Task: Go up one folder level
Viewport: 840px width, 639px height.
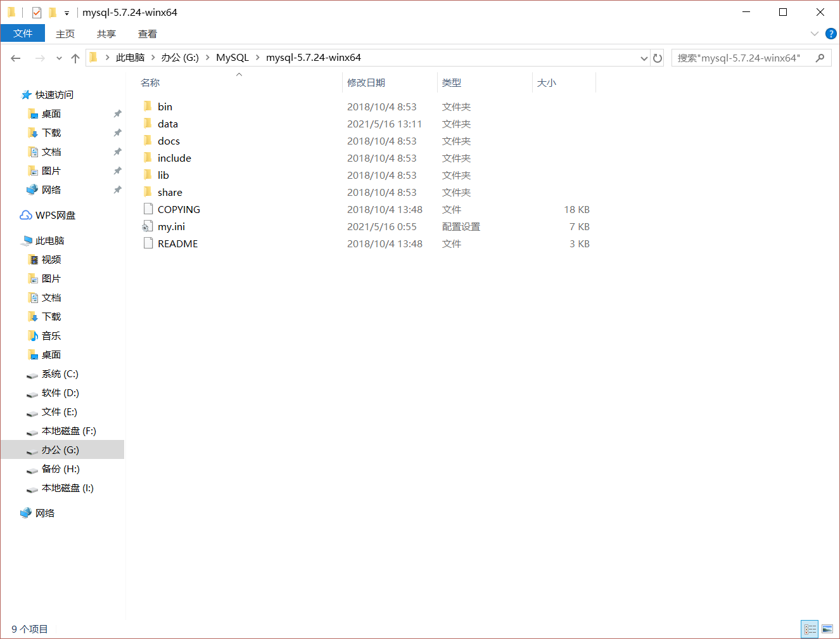Action: pos(75,58)
